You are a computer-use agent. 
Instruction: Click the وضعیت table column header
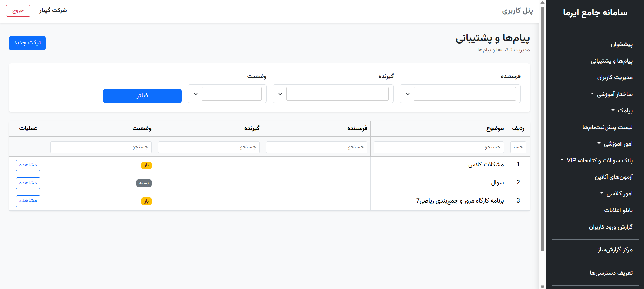click(x=101, y=129)
